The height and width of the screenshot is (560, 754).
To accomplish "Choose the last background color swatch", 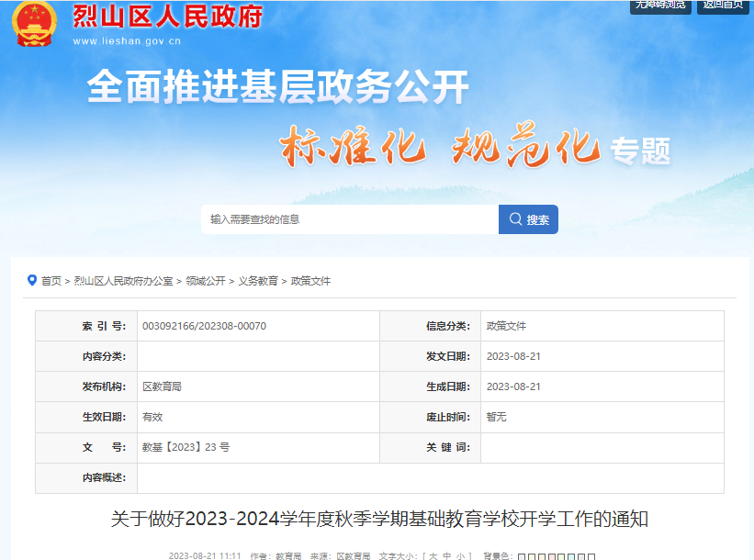I will coord(591,556).
